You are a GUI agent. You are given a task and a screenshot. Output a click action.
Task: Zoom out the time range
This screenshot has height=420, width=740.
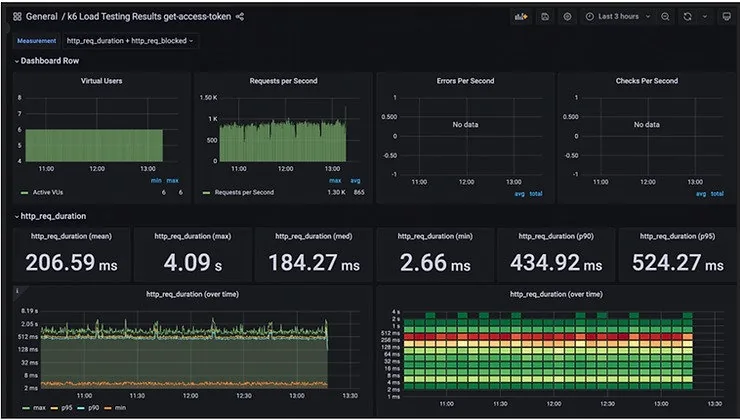click(665, 17)
